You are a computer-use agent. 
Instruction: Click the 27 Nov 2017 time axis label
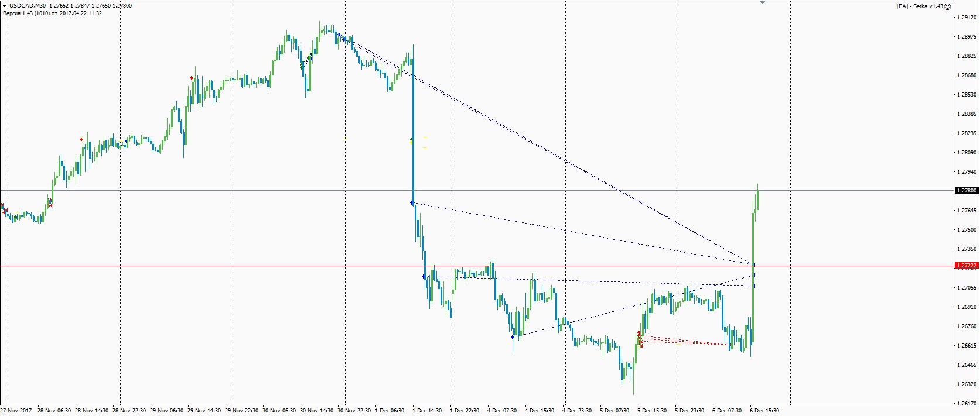coord(16,411)
